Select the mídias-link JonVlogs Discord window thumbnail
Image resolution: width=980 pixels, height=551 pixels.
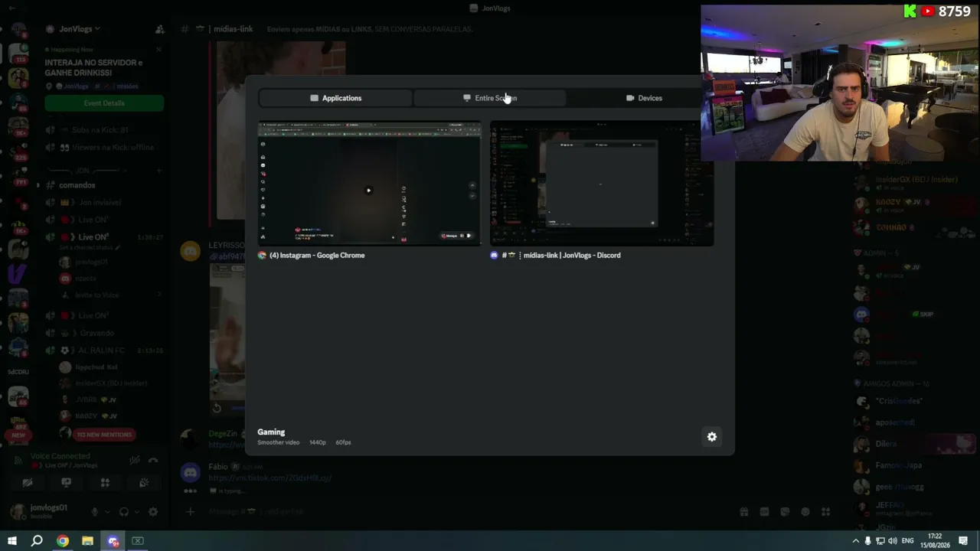point(602,184)
